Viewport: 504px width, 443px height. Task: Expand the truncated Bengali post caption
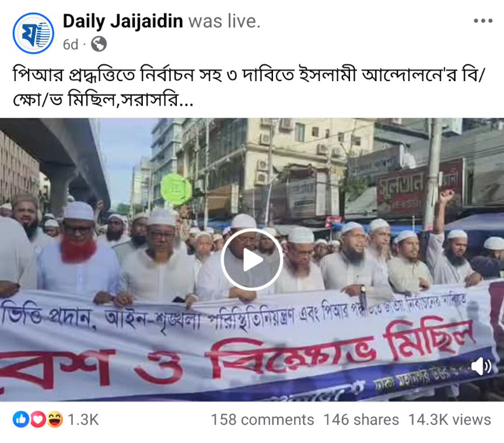pyautogui.click(x=185, y=100)
